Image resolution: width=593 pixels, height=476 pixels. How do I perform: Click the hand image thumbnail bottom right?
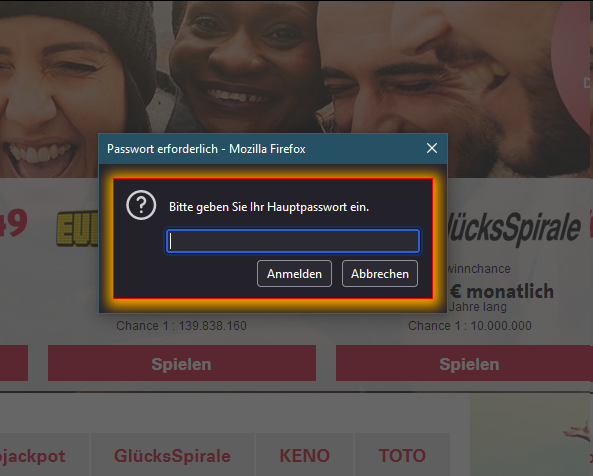579,431
